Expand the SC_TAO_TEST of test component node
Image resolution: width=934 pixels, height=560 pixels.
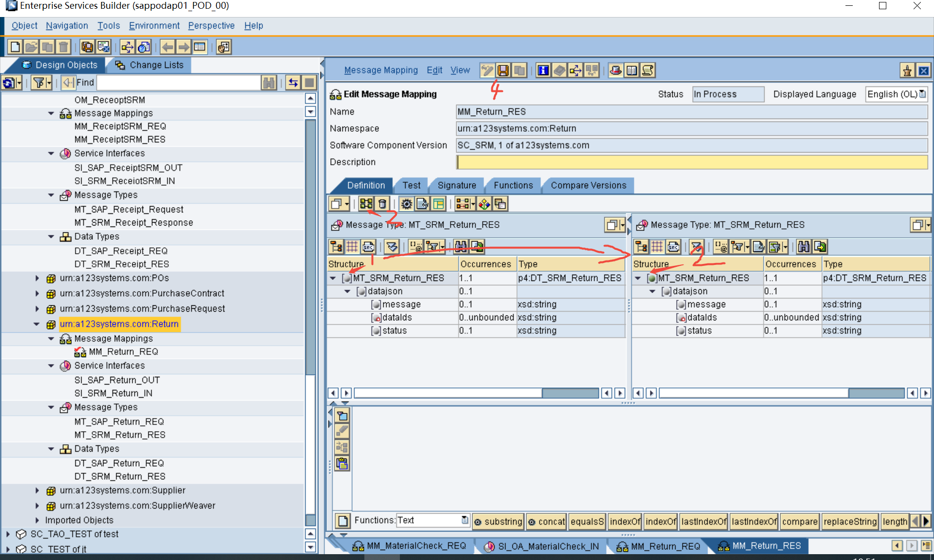point(8,534)
